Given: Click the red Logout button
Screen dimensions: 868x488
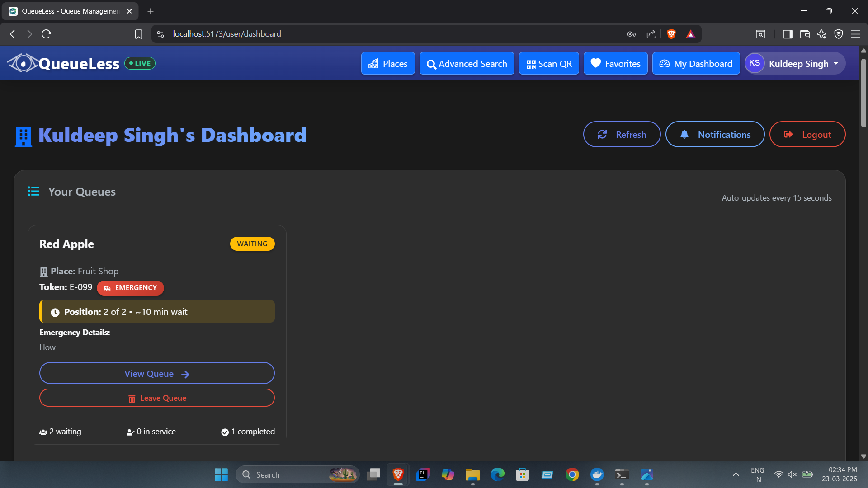Looking at the screenshot, I should (x=807, y=134).
